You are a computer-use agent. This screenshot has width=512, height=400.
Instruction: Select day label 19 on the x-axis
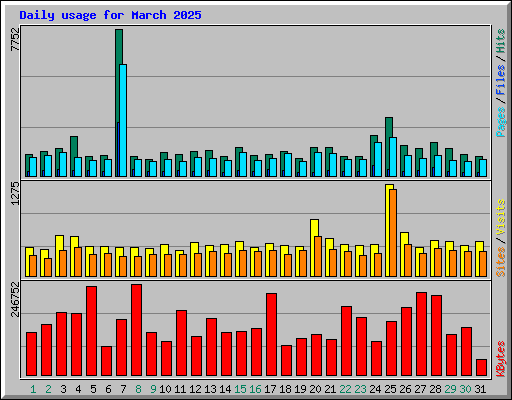tap(300, 389)
